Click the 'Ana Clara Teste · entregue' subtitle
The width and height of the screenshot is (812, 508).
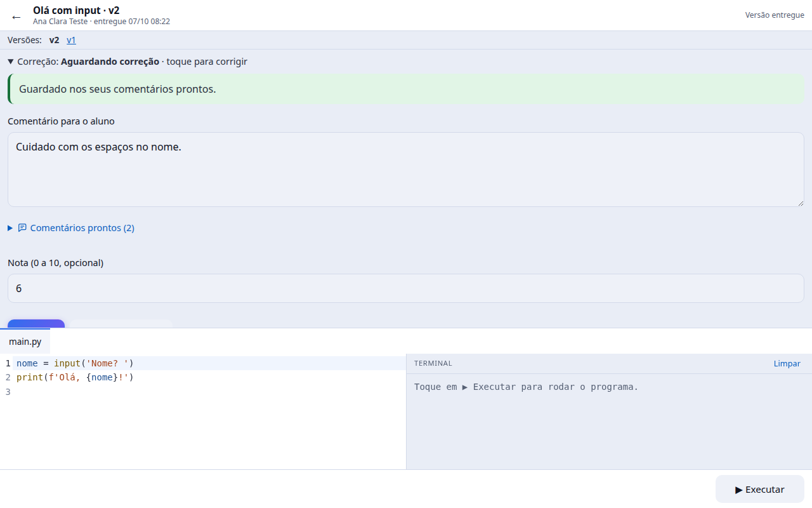pos(101,22)
